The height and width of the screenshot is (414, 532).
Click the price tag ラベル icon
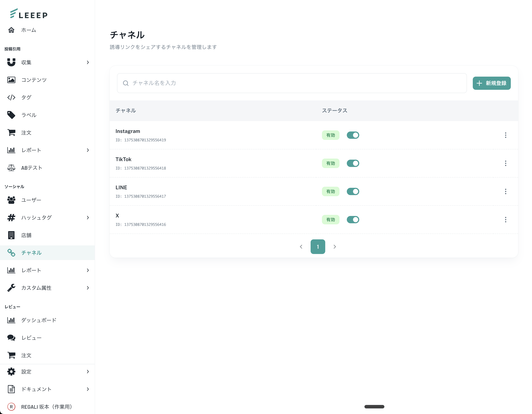(11, 115)
